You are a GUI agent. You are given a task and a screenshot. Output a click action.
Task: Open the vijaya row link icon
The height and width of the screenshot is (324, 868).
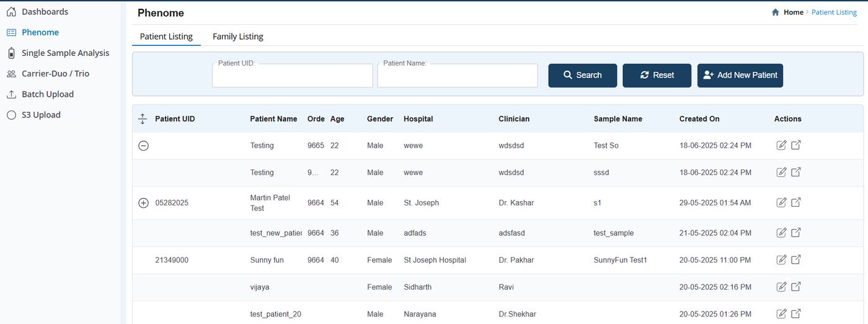(796, 287)
